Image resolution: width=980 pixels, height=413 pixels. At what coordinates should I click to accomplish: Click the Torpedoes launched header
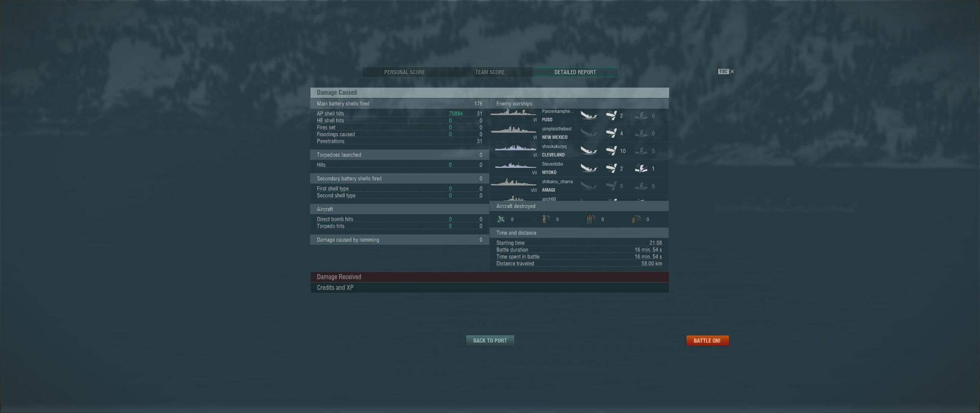point(400,155)
